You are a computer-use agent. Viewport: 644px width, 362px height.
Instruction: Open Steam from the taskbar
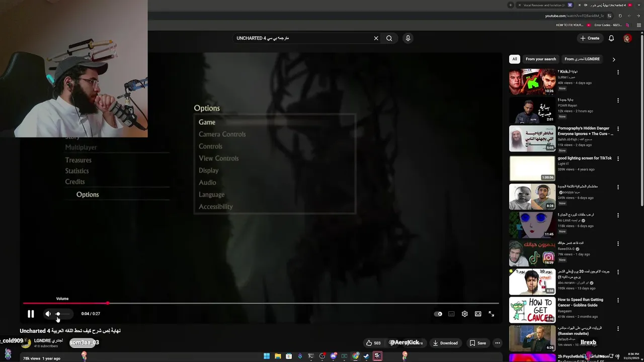(366, 356)
